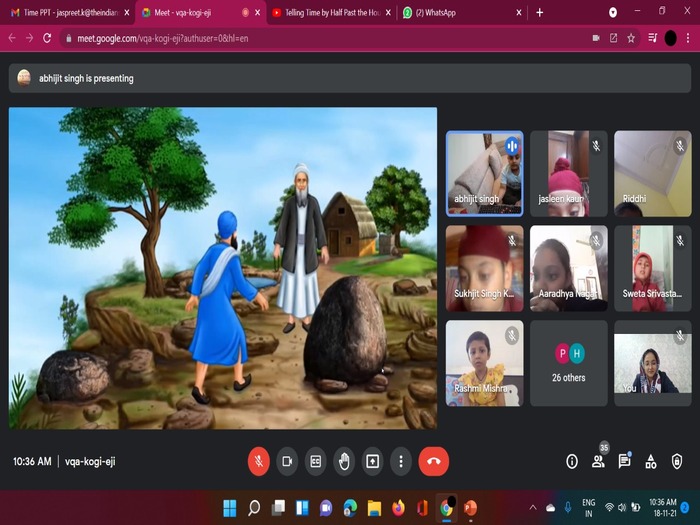Open Windows Start menu
The height and width of the screenshot is (525, 700).
point(229,508)
